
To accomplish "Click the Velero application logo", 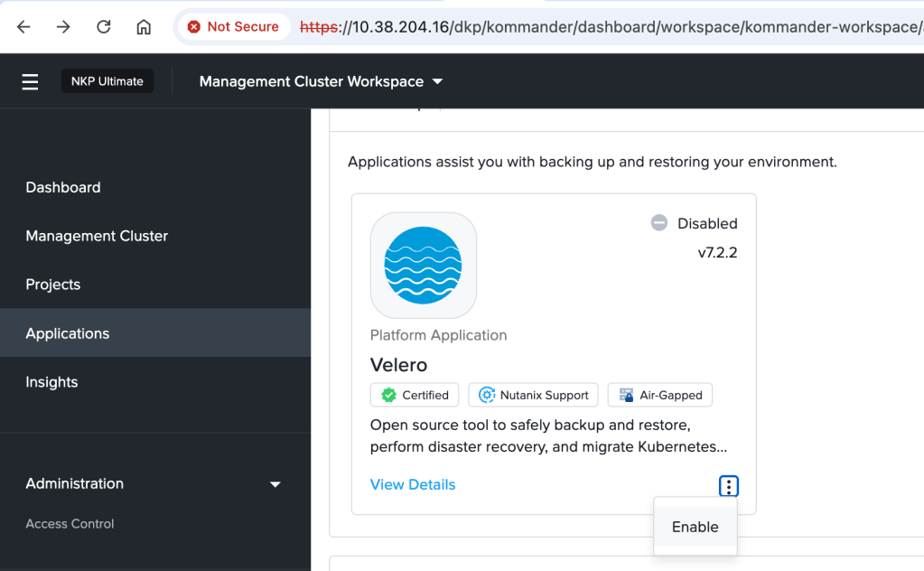I will point(423,265).
